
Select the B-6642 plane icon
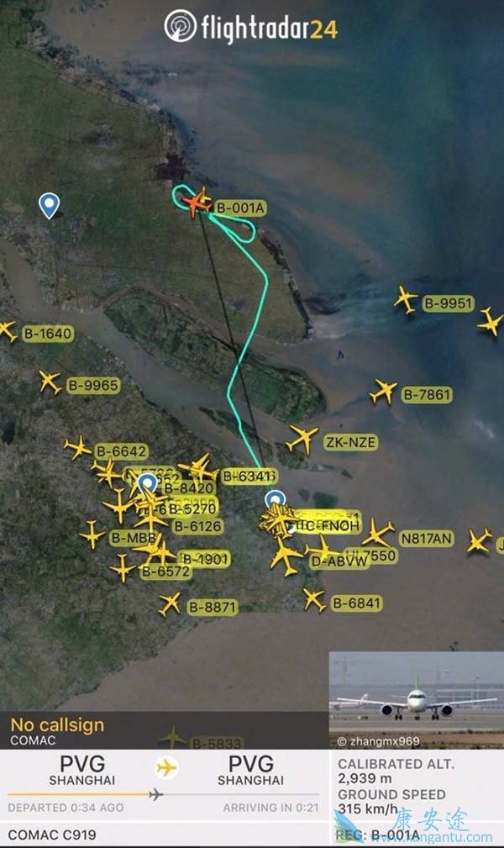[78, 448]
